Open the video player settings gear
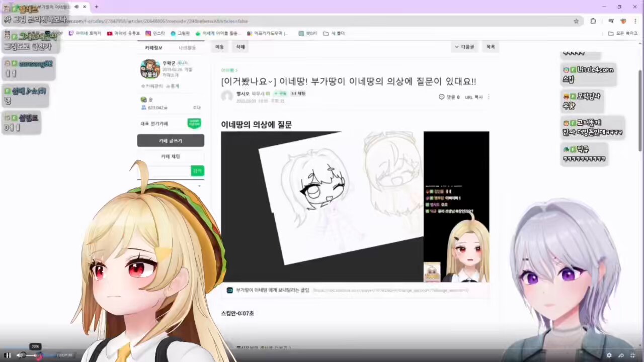Image resolution: width=644 pixels, height=362 pixels. click(609, 355)
